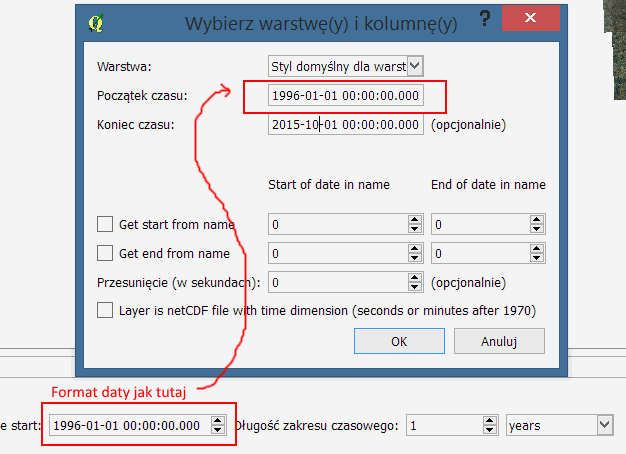Check the Layer is netCDF file option

point(105,310)
